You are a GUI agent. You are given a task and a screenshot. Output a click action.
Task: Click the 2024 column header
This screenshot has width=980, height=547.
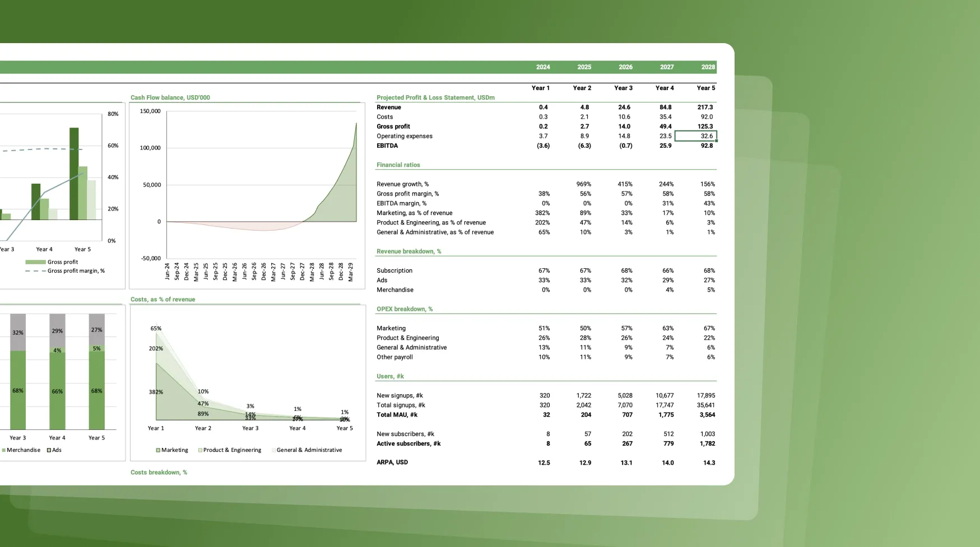[x=542, y=67]
